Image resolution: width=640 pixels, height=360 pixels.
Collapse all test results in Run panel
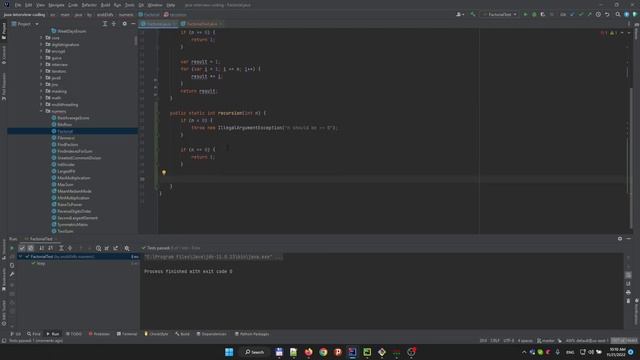click(x=70, y=248)
